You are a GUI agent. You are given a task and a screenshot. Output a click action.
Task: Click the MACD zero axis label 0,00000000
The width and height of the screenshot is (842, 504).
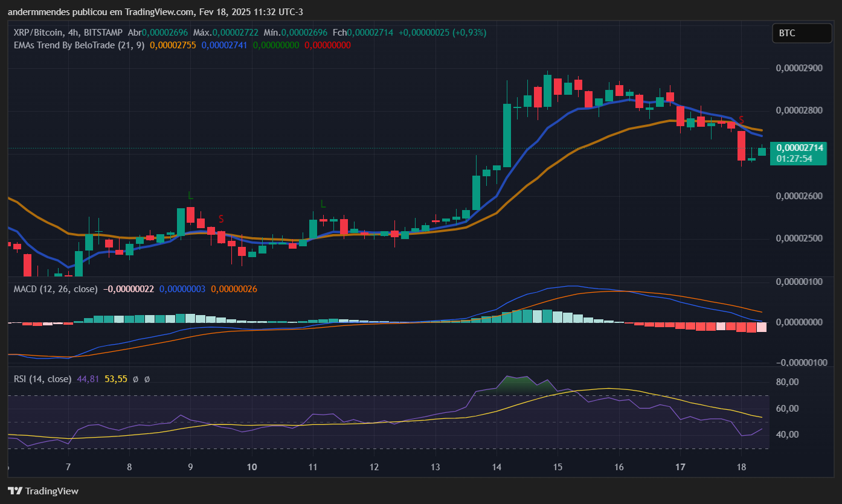799,322
